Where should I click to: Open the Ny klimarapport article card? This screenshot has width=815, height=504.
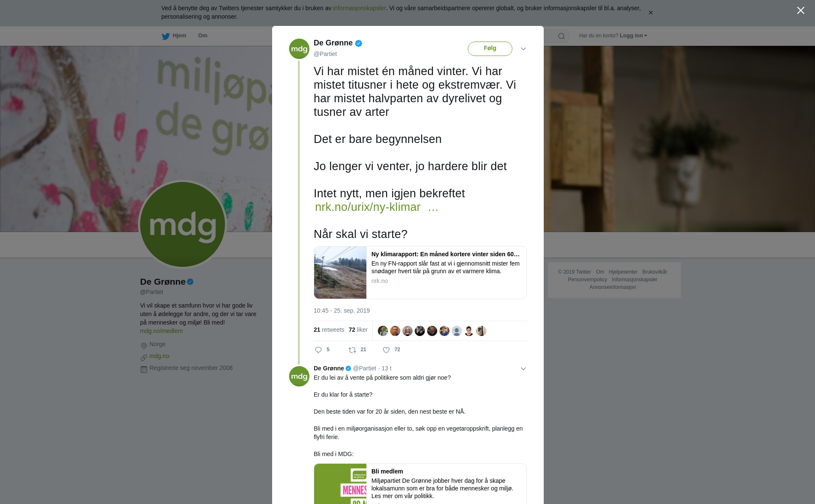point(420,272)
